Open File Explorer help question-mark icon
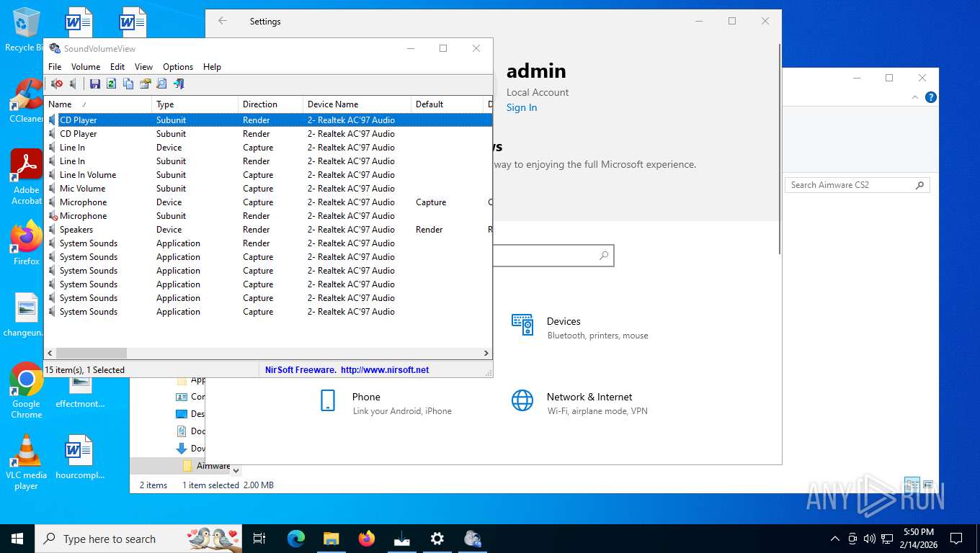This screenshot has height=553, width=980. (931, 97)
